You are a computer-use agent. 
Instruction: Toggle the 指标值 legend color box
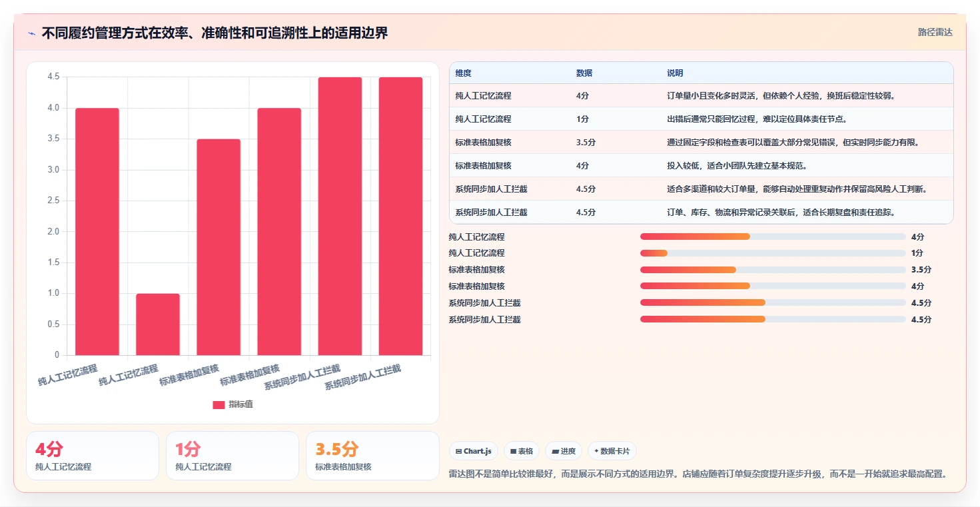[x=219, y=404]
